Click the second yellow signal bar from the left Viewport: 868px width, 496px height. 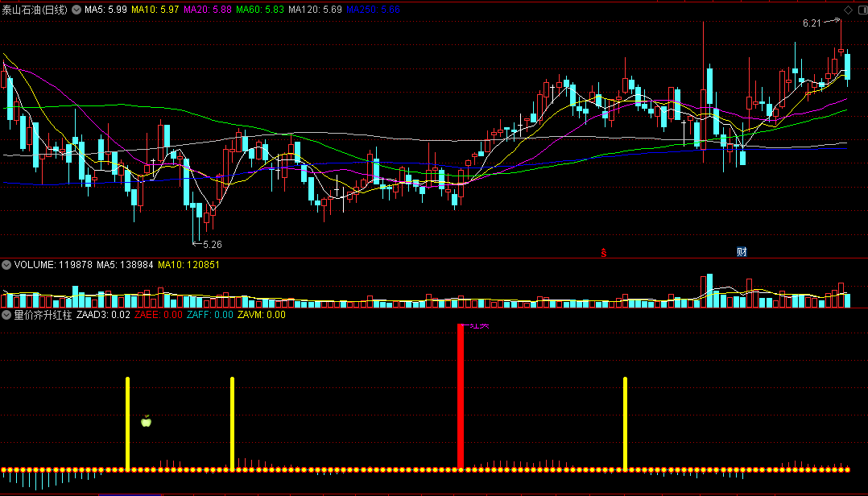pyautogui.click(x=233, y=424)
